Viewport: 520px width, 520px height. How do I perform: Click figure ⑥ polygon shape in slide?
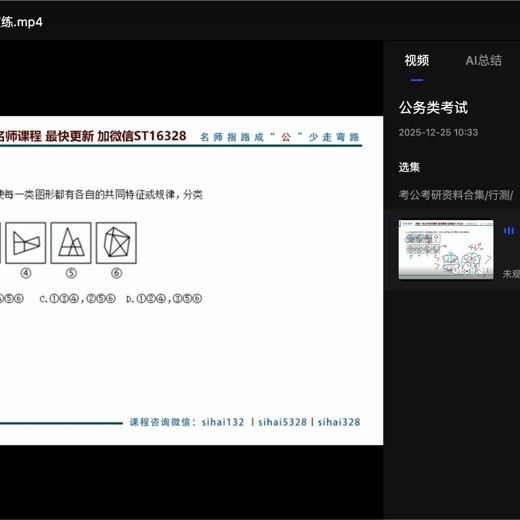pyautogui.click(x=116, y=243)
